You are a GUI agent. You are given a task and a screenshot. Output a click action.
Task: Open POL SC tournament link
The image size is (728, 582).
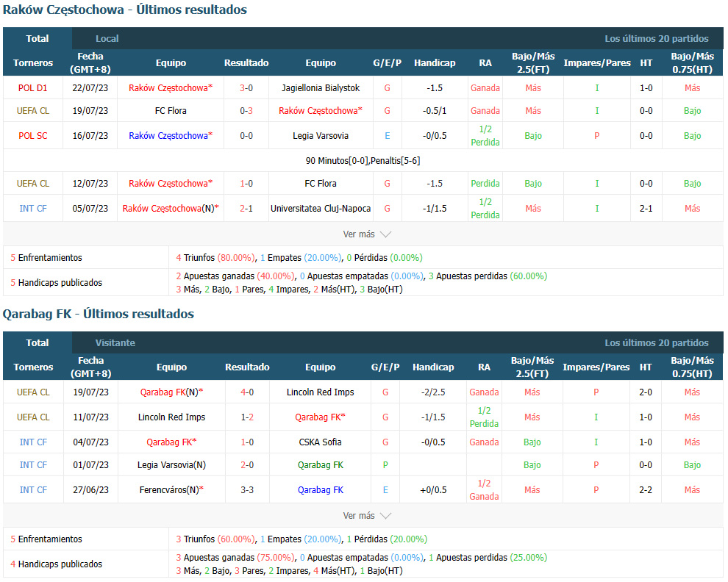32,135
